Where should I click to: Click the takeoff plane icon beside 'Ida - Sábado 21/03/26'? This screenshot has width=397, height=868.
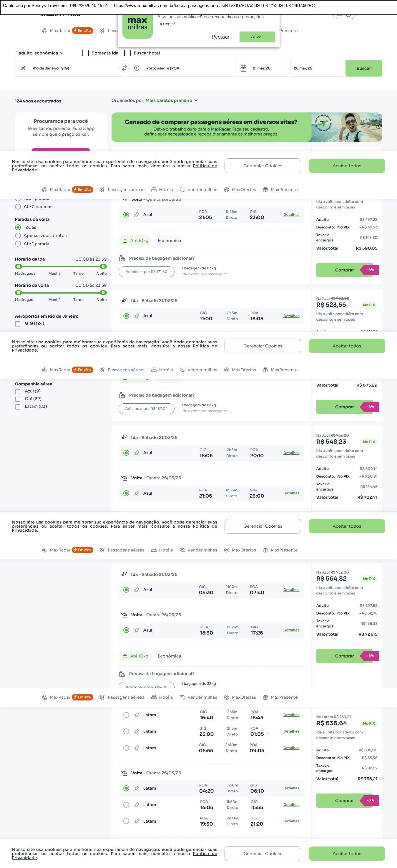point(124,301)
